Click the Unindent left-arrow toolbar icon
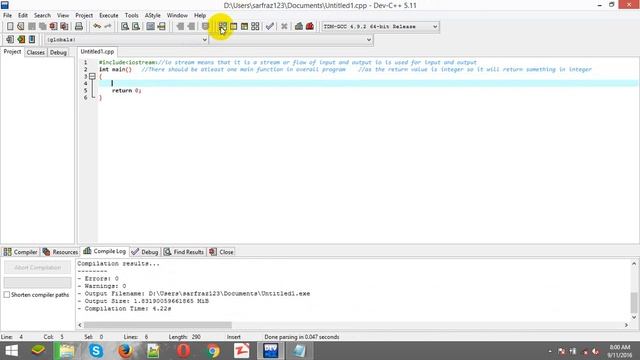Screen dimensions: 640x360 (x=180, y=27)
